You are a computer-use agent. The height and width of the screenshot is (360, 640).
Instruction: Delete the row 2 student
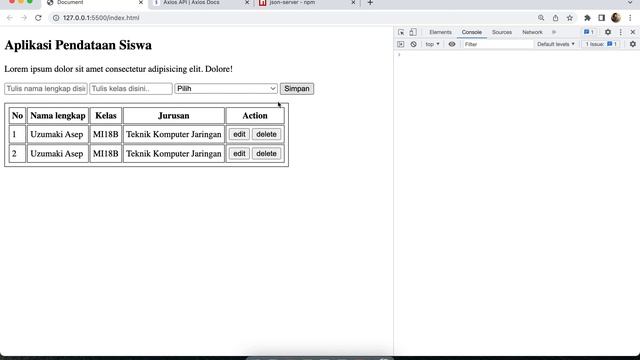[266, 153]
